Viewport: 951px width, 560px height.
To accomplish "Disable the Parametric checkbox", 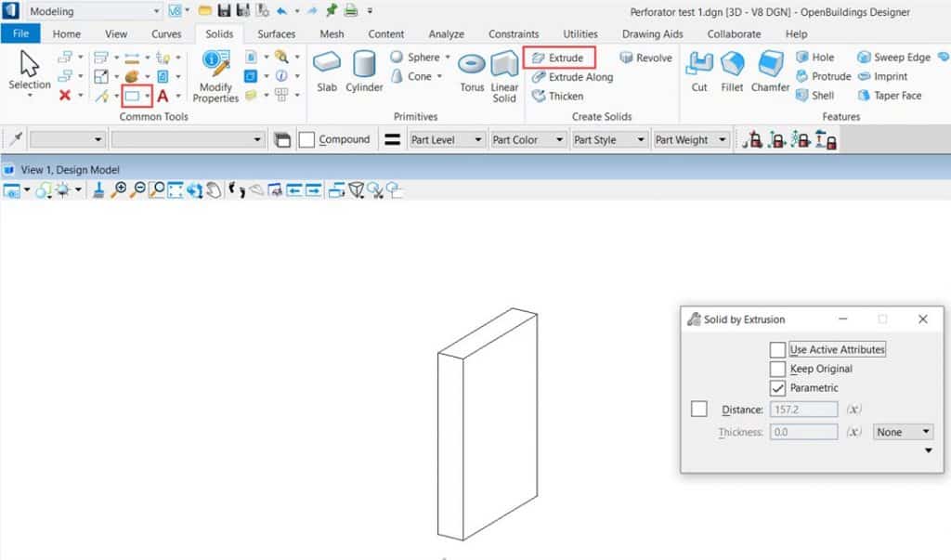I will pyautogui.click(x=778, y=388).
